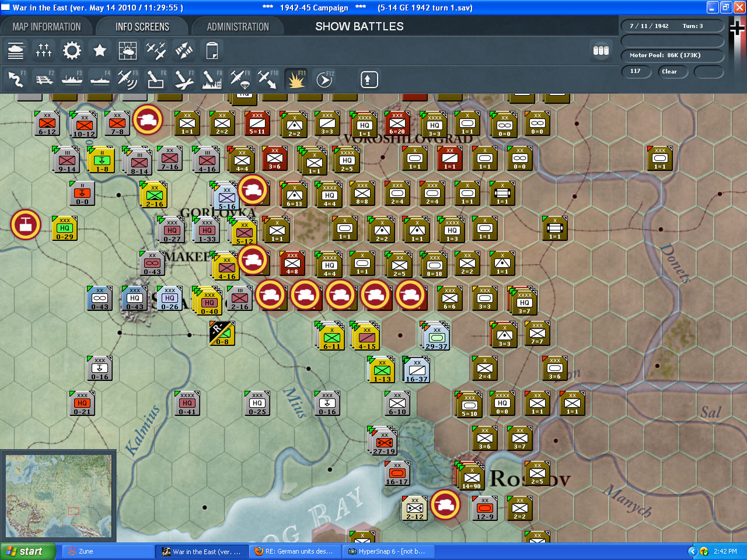Open the RE: German units browser window
Viewport: 747px width, 560px height.
[x=295, y=551]
